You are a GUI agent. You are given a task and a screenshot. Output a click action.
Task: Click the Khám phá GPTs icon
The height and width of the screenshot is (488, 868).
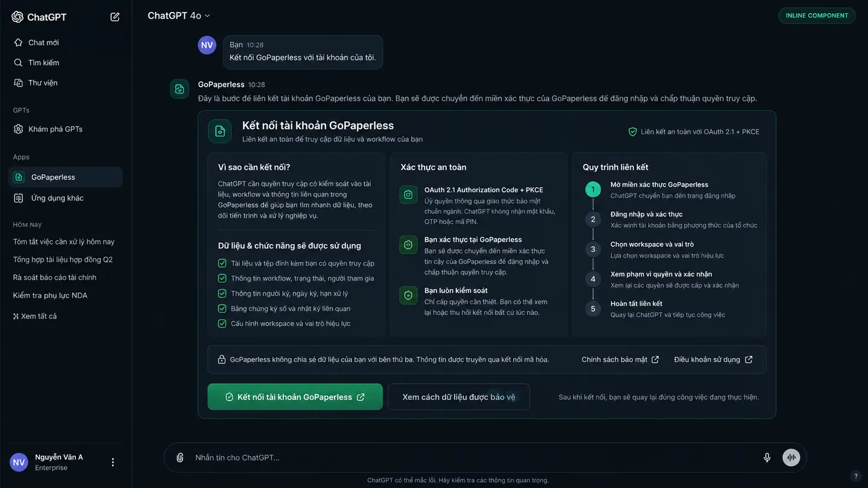coord(18,129)
